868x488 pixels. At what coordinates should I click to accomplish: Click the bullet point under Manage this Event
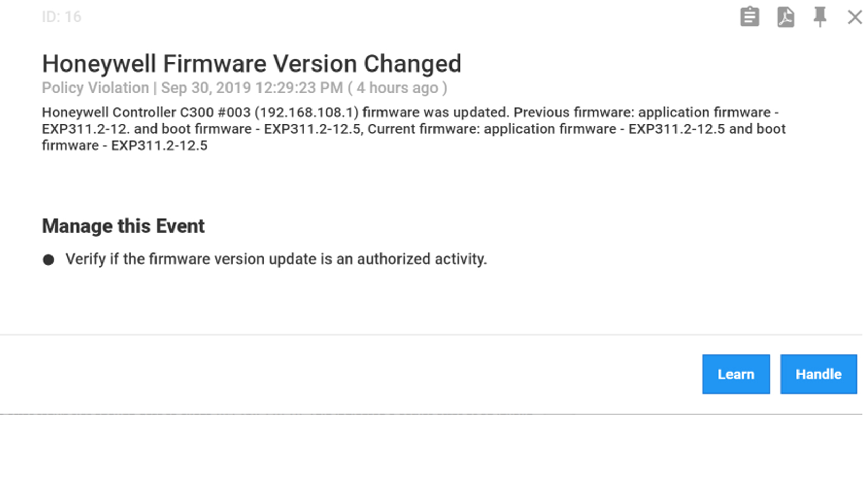48,259
